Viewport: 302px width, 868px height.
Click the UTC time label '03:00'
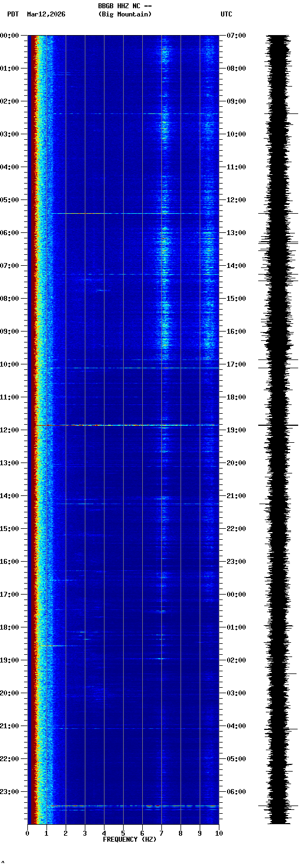236,693
